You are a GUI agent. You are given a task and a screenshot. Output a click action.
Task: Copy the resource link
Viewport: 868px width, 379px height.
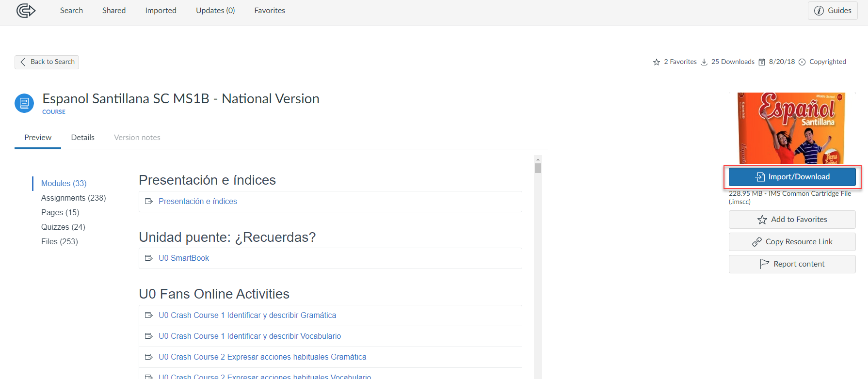pos(792,242)
